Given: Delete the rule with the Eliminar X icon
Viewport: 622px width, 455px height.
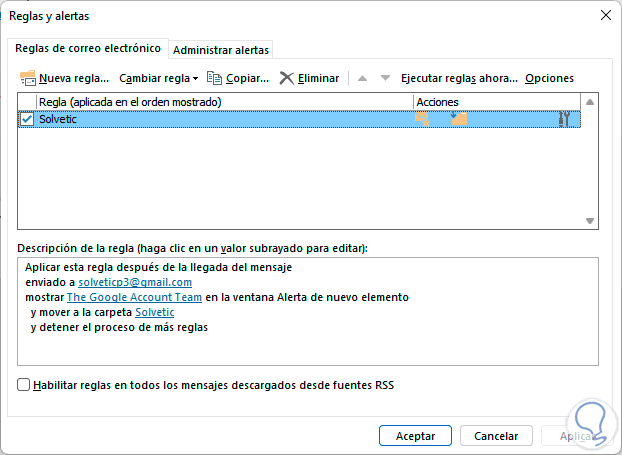Looking at the screenshot, I should (287, 77).
